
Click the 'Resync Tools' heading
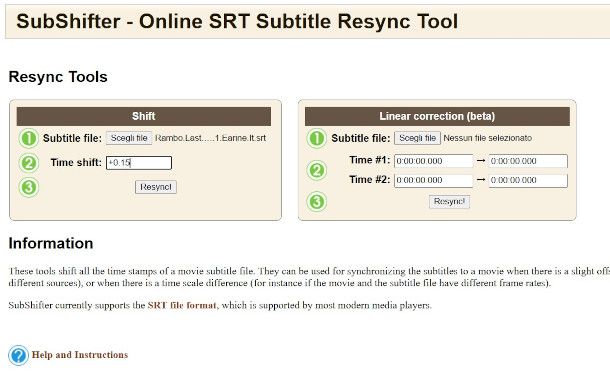(58, 77)
